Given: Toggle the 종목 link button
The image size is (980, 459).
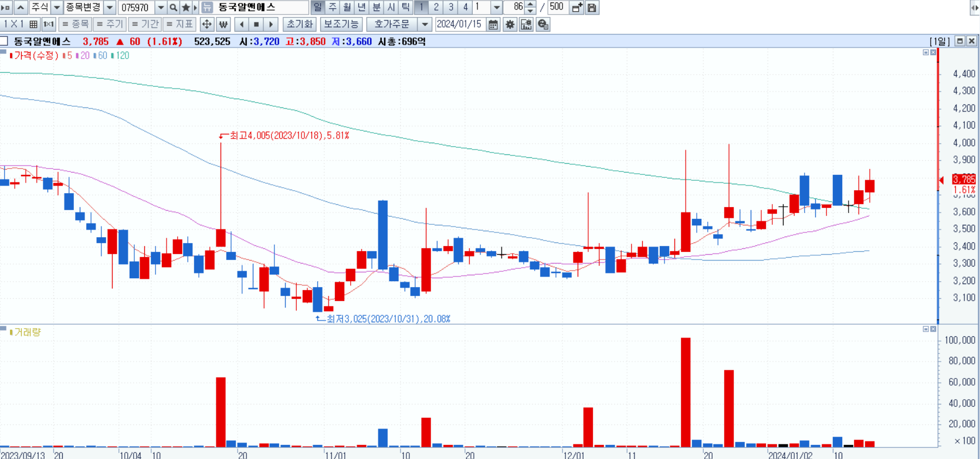Looking at the screenshot, I should tap(75, 25).
